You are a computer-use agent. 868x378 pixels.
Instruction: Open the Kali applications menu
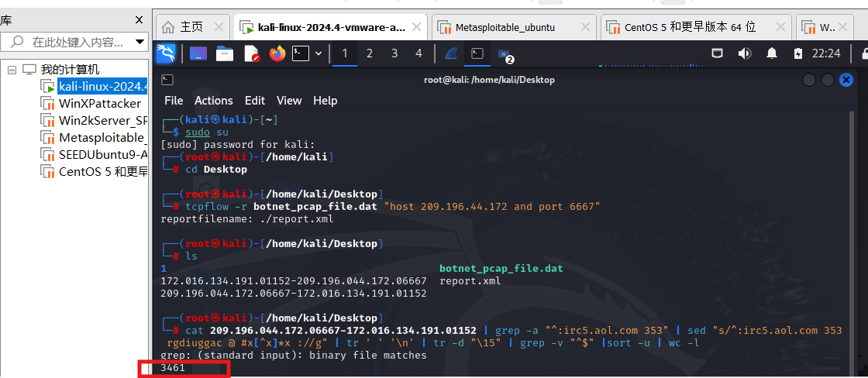(x=166, y=53)
